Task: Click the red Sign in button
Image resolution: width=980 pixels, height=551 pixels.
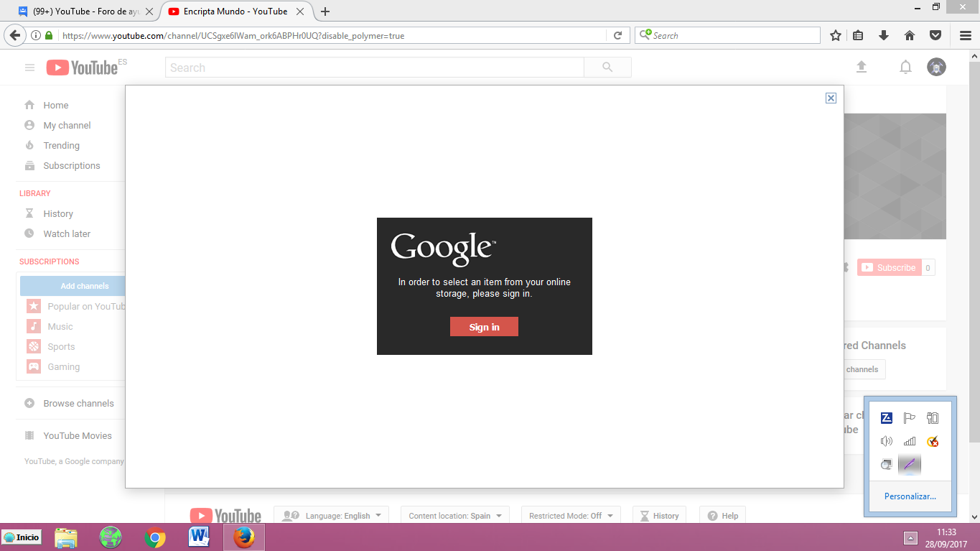Action: coord(484,327)
